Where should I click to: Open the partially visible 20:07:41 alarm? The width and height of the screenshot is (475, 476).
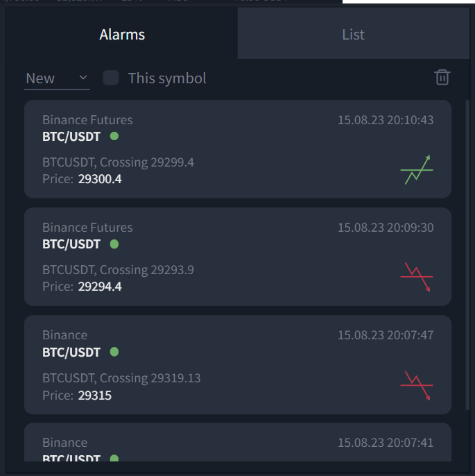tap(238, 442)
